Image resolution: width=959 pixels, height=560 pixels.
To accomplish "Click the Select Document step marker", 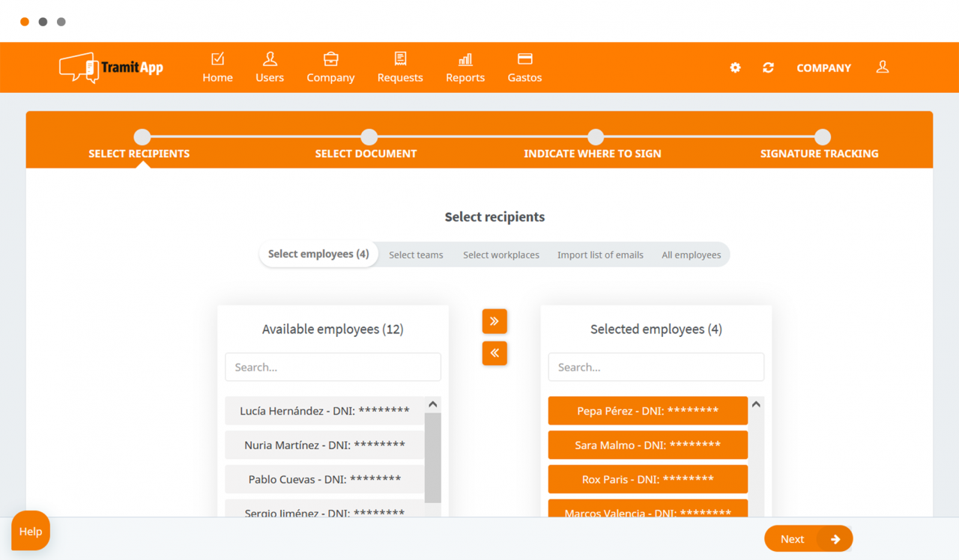I will click(369, 137).
